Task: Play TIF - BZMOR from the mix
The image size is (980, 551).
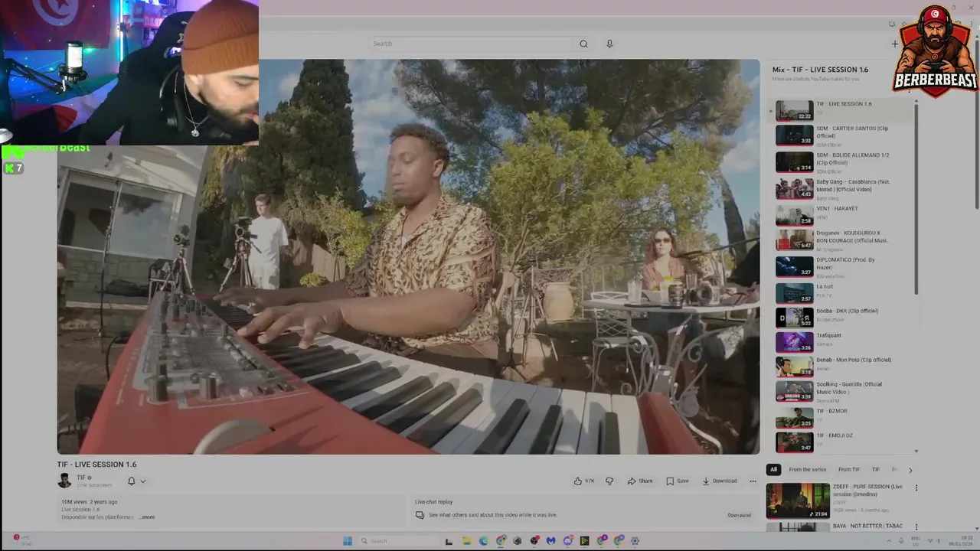Action: tap(842, 418)
